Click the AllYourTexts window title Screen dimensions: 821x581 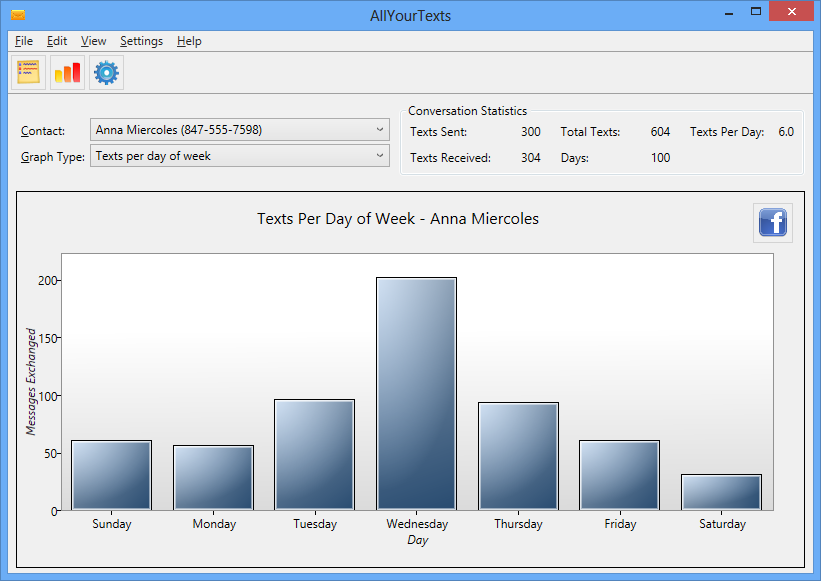[x=410, y=16]
